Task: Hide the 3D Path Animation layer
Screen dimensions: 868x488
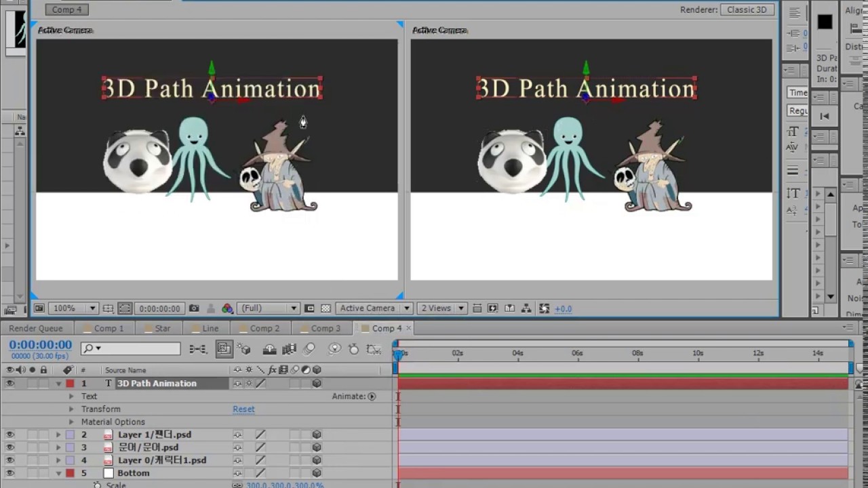Action: 9,384
